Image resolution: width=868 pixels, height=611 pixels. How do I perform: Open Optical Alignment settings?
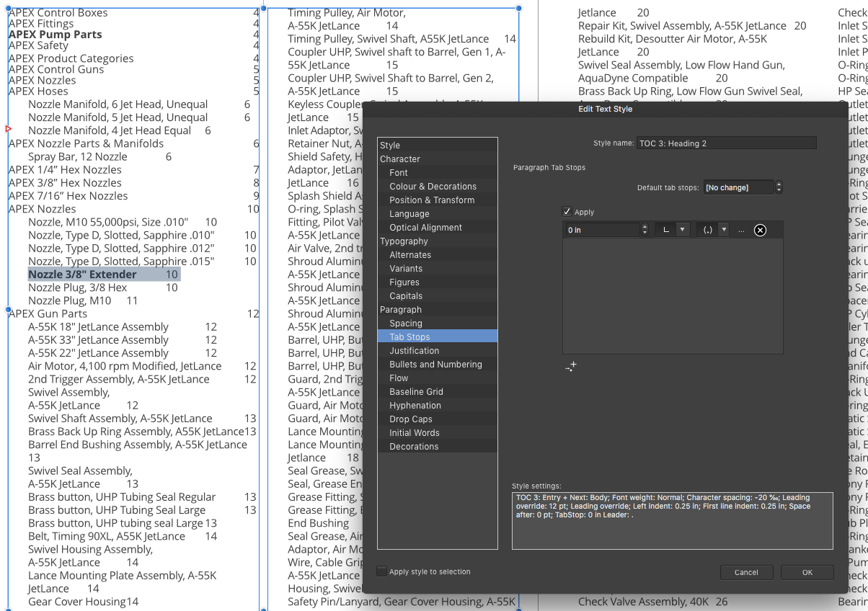pyautogui.click(x=438, y=228)
